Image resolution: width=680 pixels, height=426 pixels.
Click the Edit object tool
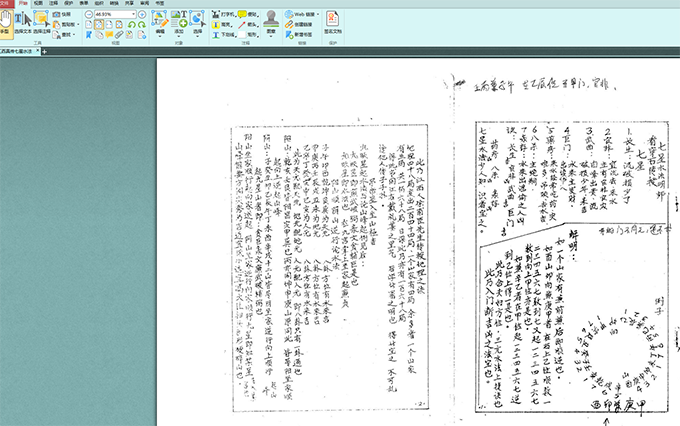pyautogui.click(x=160, y=24)
